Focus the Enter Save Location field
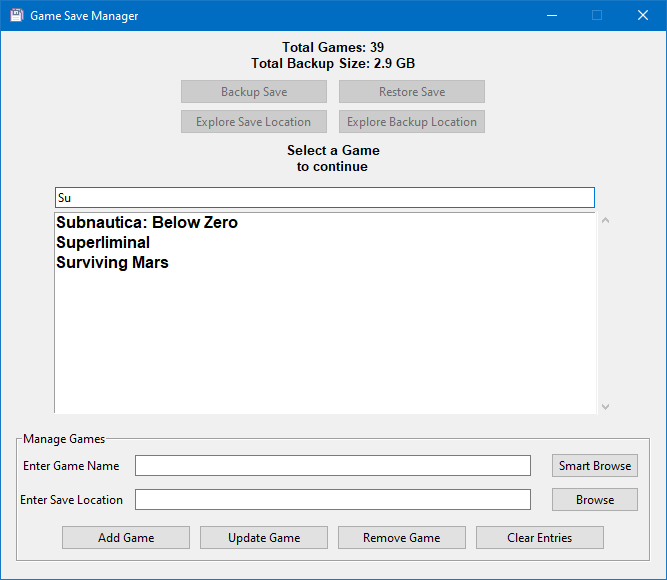Viewport: 667px width, 580px height. coord(333,500)
